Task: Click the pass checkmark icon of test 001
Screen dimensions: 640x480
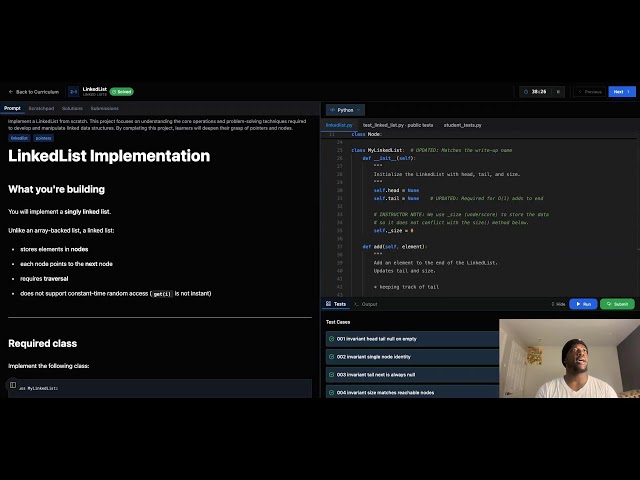Action: pos(331,339)
